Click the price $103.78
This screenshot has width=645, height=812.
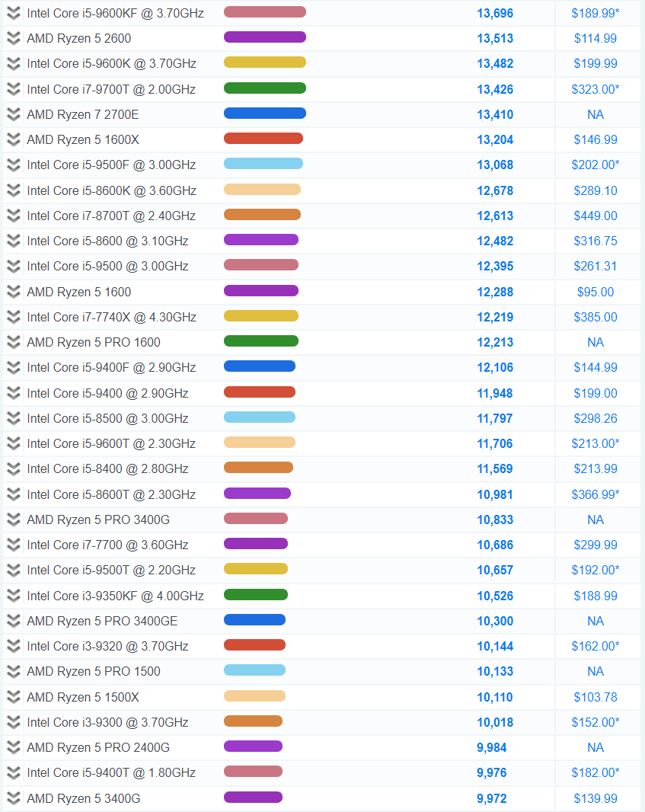click(596, 697)
